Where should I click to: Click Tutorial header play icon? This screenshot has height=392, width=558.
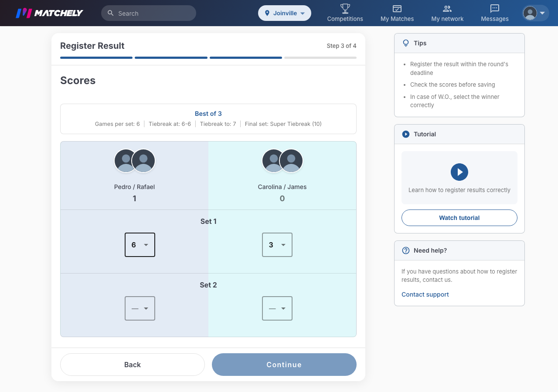(406, 134)
